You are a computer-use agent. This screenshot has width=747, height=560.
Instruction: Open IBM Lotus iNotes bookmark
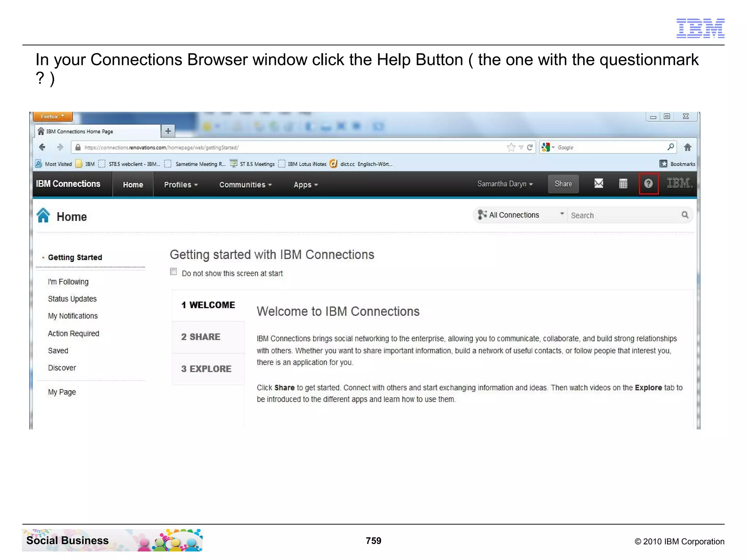[x=302, y=164]
